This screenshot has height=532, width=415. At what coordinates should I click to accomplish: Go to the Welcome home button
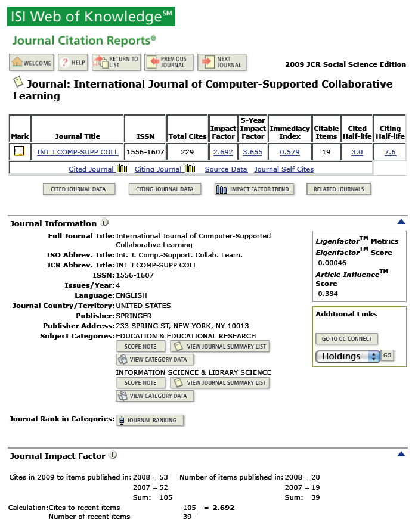[32, 63]
